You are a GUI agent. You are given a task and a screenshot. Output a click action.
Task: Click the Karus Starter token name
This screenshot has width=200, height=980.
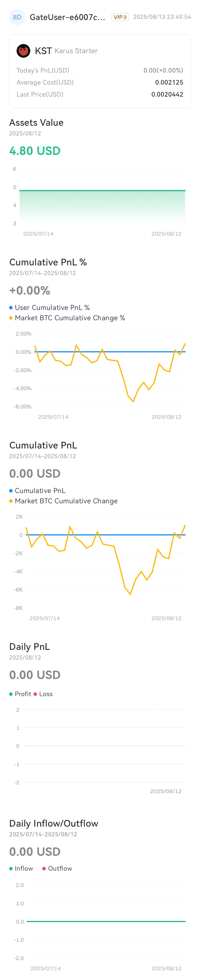pos(76,51)
